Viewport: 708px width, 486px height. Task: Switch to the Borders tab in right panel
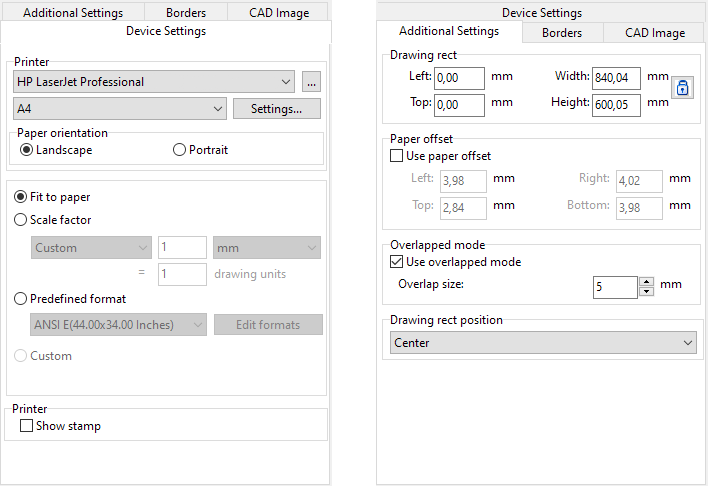pos(562,33)
